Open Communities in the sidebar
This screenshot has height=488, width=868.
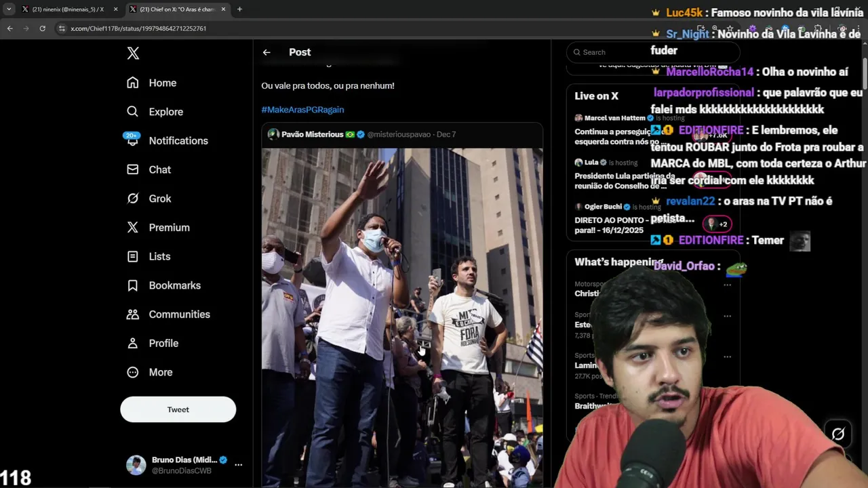[x=169, y=314]
